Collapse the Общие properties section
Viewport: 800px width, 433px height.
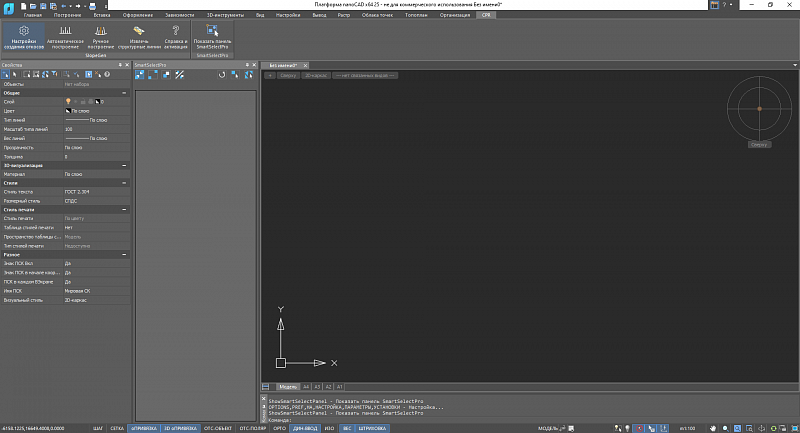pos(124,93)
